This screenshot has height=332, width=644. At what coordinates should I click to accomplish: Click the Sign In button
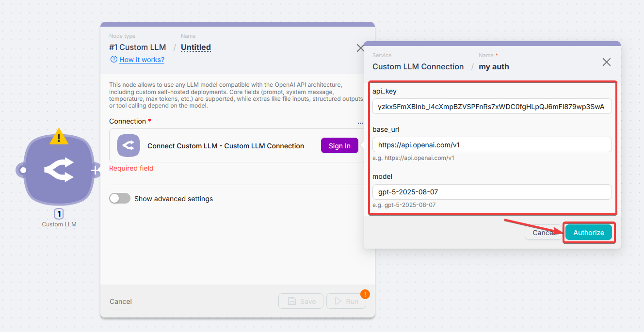click(x=339, y=145)
